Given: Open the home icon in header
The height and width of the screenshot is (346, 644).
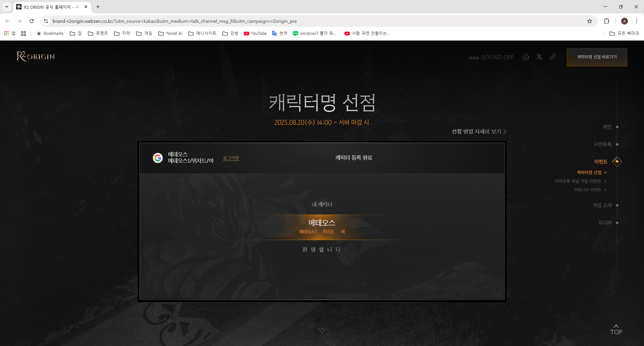Looking at the screenshot, I should (x=526, y=57).
